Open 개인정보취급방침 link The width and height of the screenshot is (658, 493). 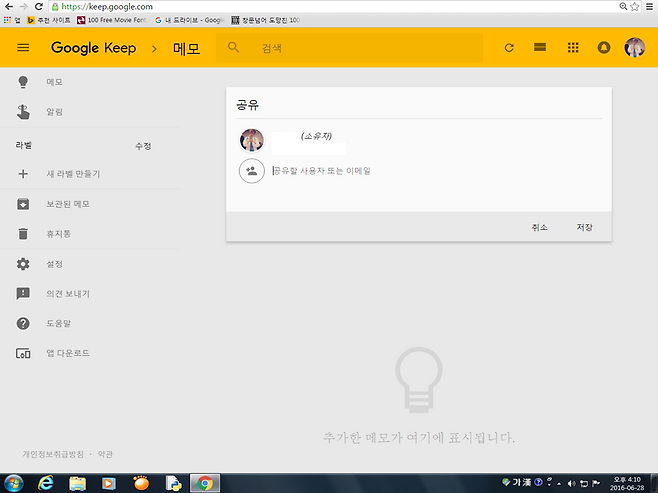[53, 454]
